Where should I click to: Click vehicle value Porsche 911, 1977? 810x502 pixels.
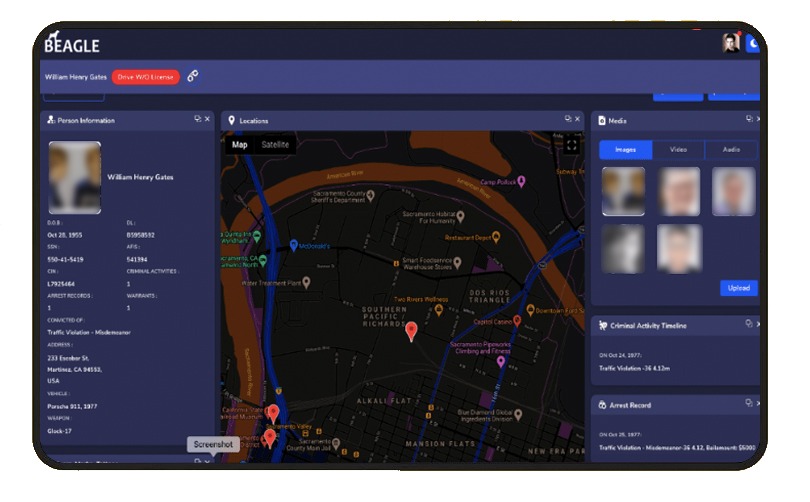click(x=72, y=406)
